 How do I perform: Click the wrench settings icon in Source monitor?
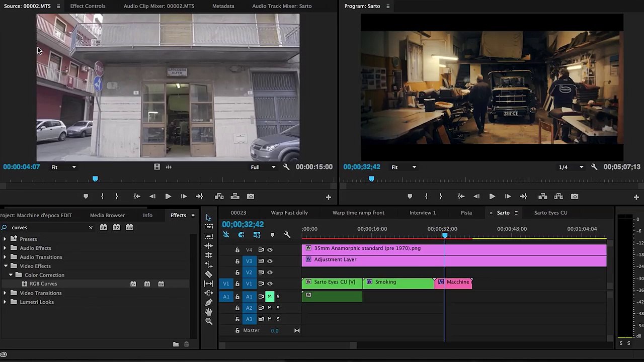(x=286, y=167)
